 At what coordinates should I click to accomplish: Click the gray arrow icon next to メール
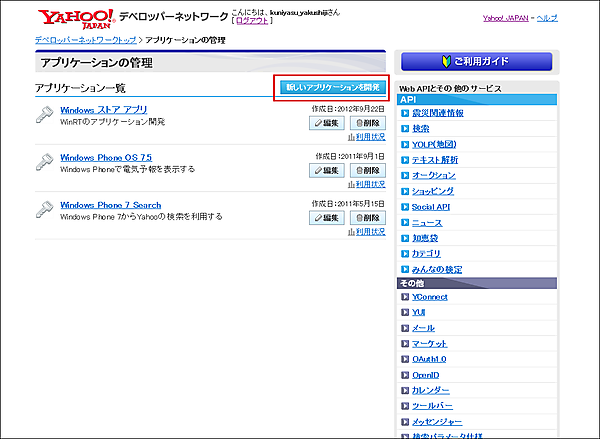point(405,328)
